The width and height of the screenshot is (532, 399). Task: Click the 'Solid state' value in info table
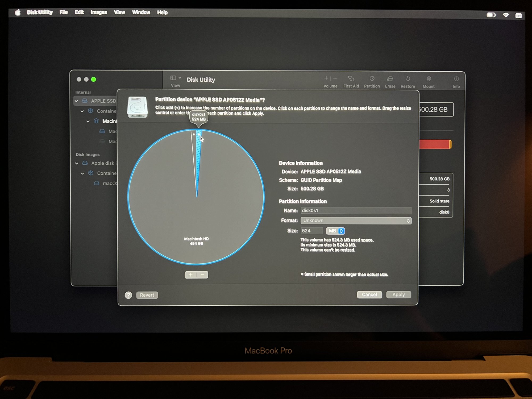pyautogui.click(x=439, y=201)
